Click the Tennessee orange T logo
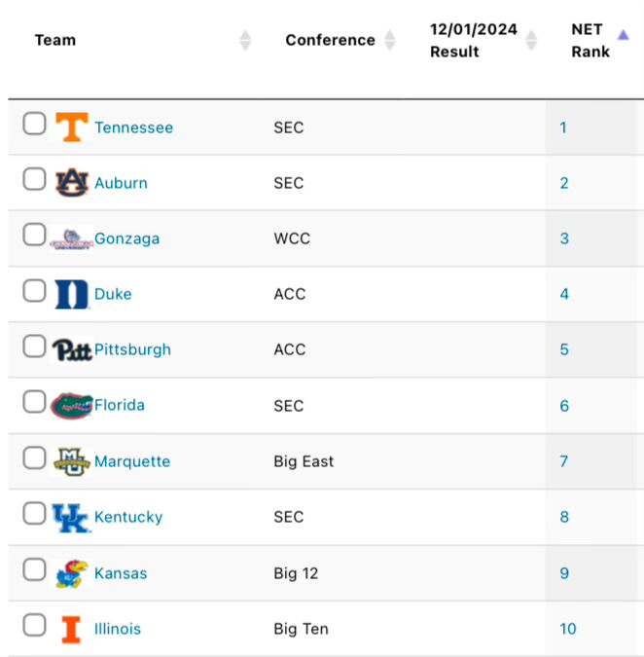Image resolution: width=644 pixels, height=657 pixels. (72, 127)
